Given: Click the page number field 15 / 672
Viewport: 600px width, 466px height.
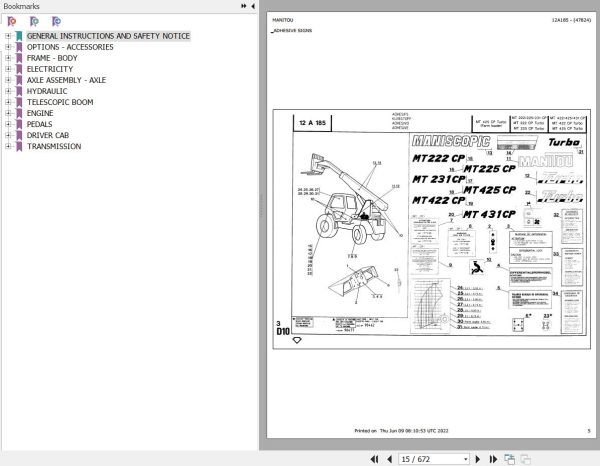Looking at the screenshot, I should click(x=430, y=459).
